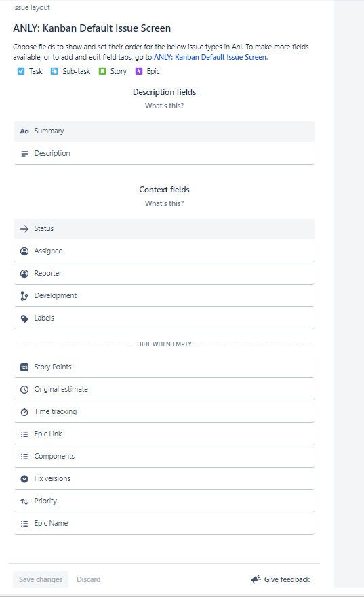
Task: Click the Original estimate clock icon
Action: [x=24, y=390]
